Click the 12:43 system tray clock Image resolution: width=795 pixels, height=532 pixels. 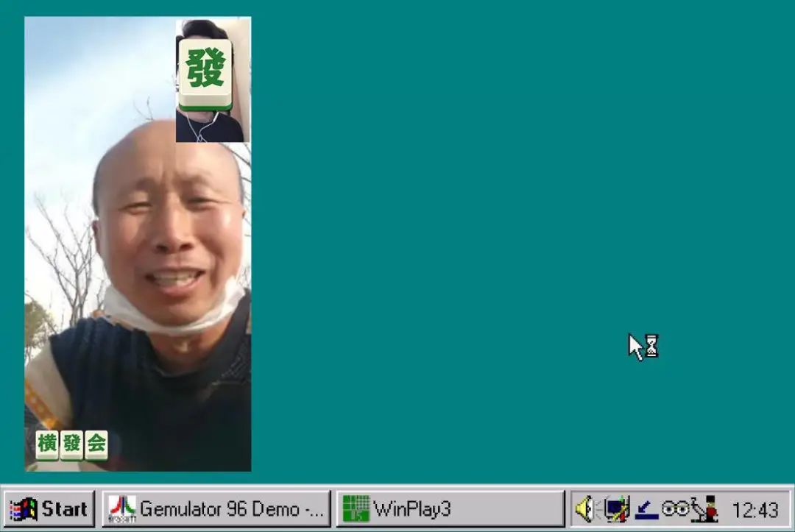(755, 510)
